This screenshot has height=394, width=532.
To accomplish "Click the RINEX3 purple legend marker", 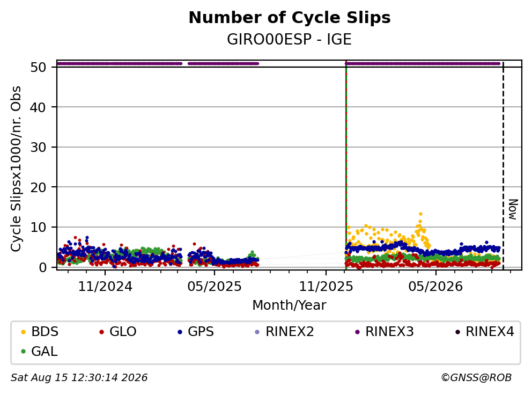I will pyautogui.click(x=357, y=332).
